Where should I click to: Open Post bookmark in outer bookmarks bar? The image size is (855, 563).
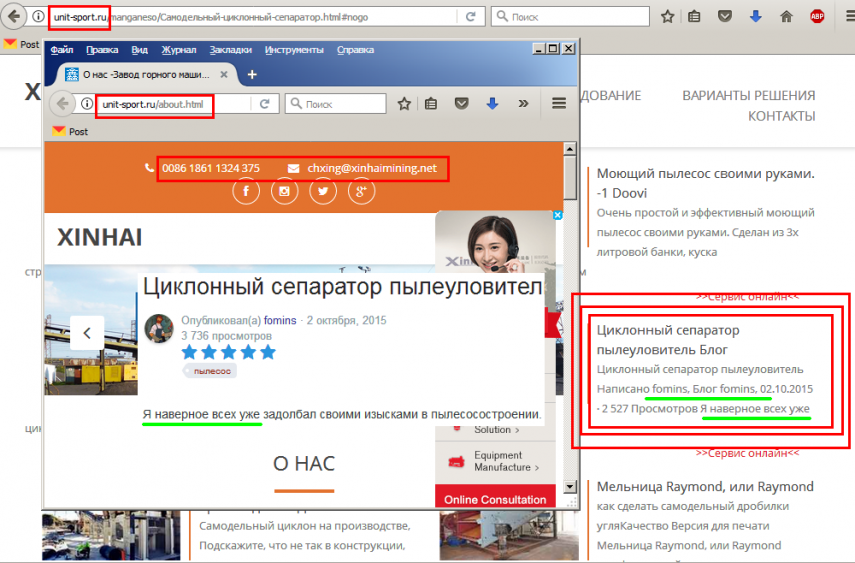click(21, 44)
